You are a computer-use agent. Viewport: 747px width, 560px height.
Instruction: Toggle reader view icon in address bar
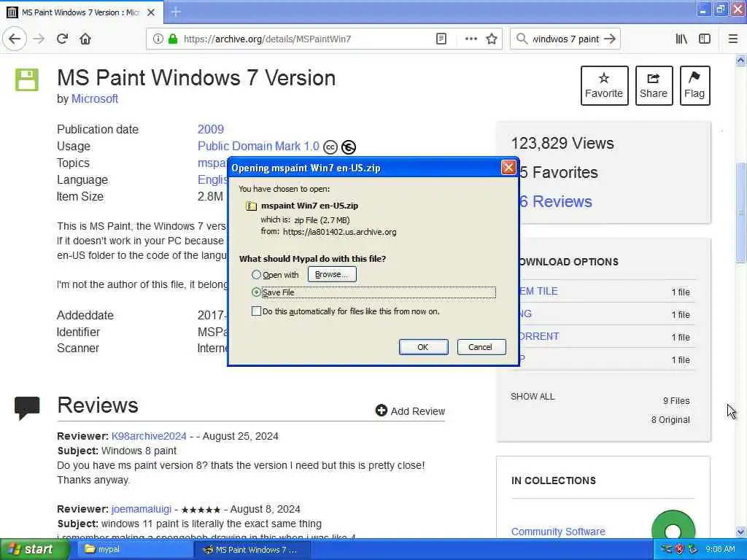point(441,39)
